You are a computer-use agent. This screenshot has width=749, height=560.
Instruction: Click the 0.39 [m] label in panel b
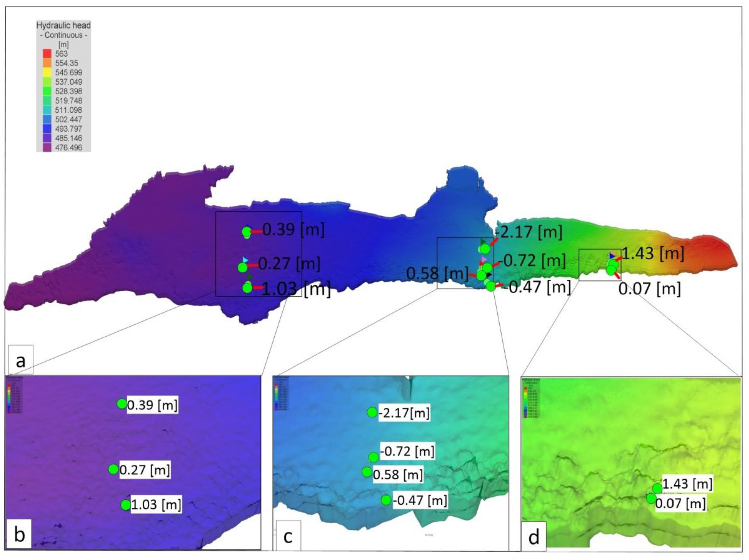[x=152, y=405]
